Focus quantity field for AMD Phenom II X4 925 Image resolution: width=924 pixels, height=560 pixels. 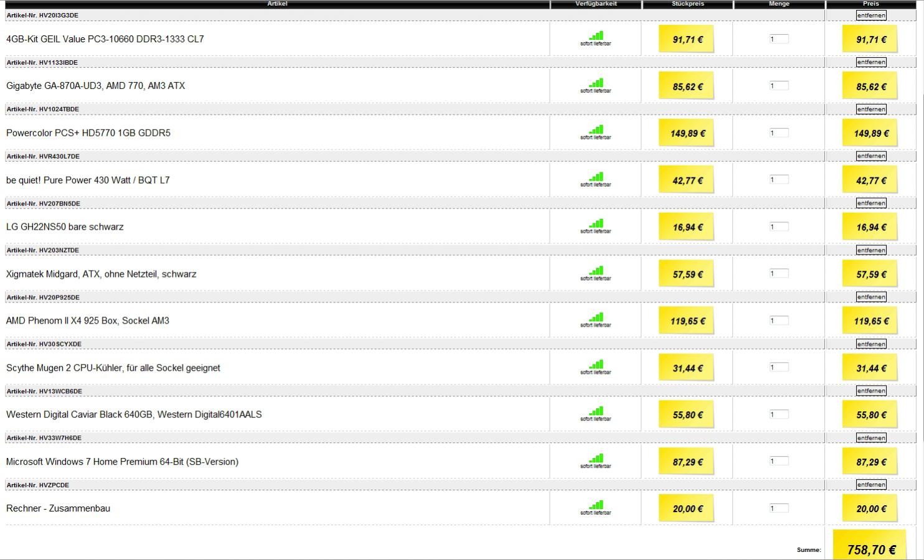[779, 321]
